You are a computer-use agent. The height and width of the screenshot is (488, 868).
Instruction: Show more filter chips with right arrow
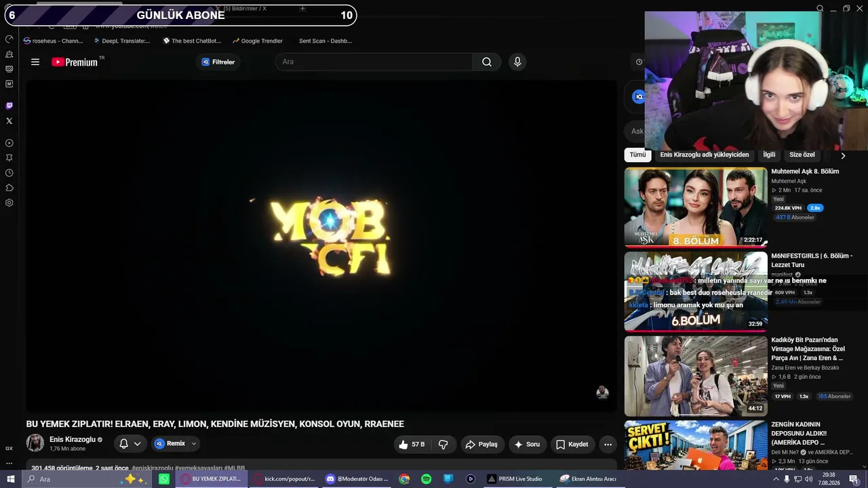(843, 155)
